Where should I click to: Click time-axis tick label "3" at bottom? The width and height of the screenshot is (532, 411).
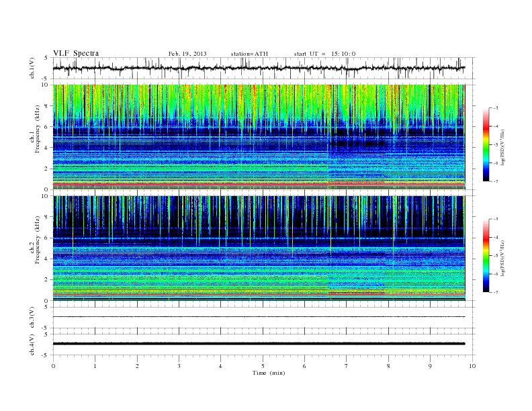(179, 366)
